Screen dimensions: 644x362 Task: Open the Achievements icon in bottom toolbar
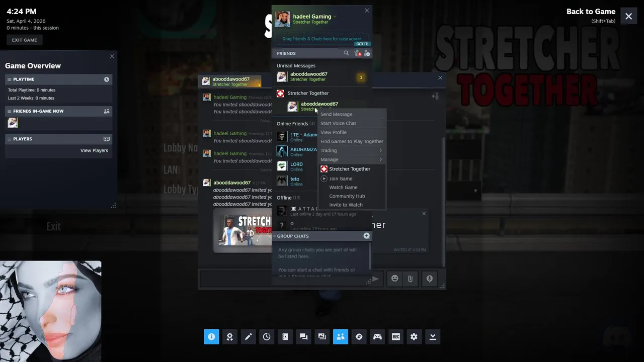[x=230, y=337]
